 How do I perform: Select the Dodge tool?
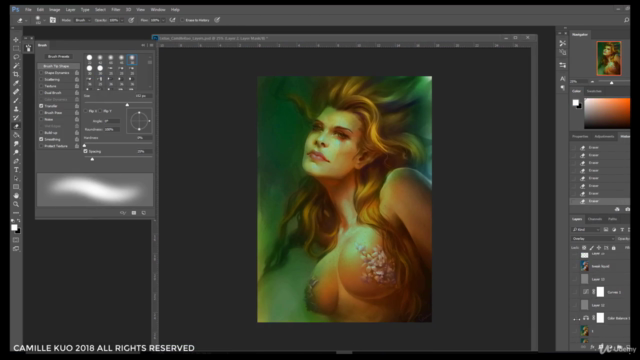point(16,152)
